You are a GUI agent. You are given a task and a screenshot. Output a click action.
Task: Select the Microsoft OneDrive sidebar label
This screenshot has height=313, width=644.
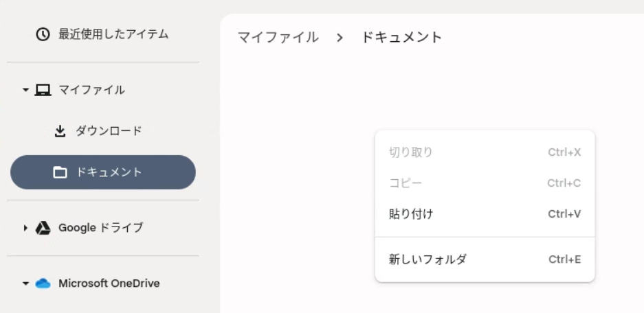(x=109, y=283)
